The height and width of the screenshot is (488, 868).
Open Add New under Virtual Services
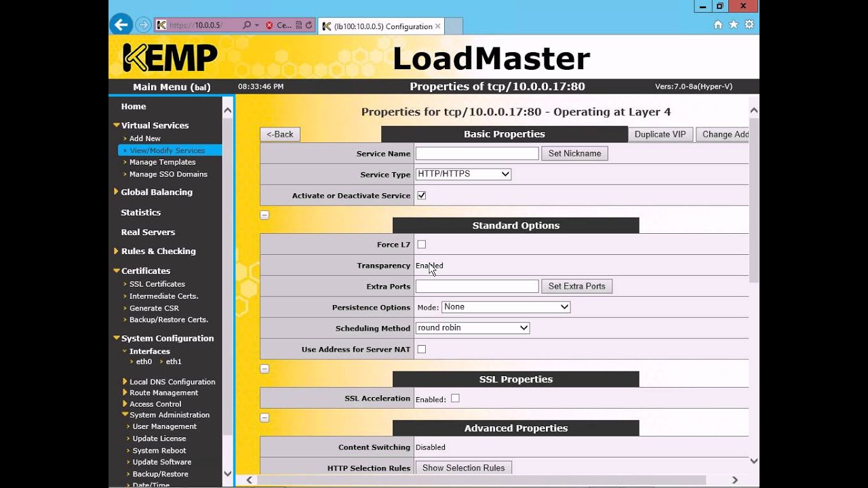(x=145, y=138)
